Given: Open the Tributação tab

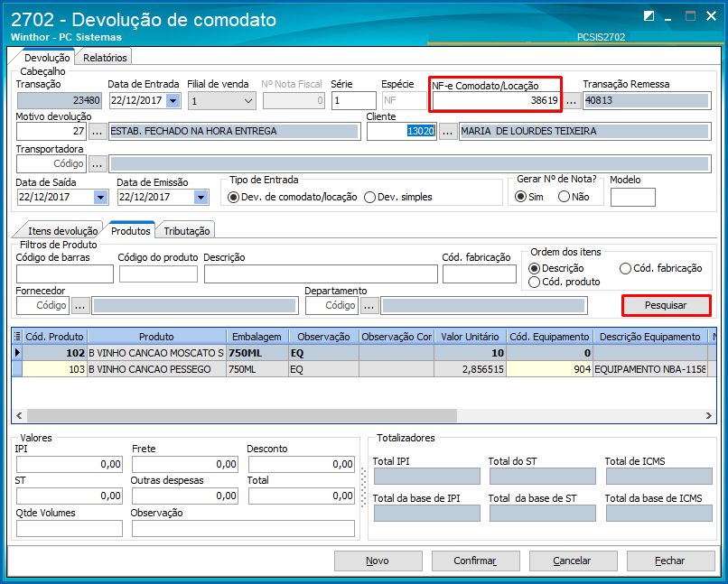Looking at the screenshot, I should coord(187,231).
